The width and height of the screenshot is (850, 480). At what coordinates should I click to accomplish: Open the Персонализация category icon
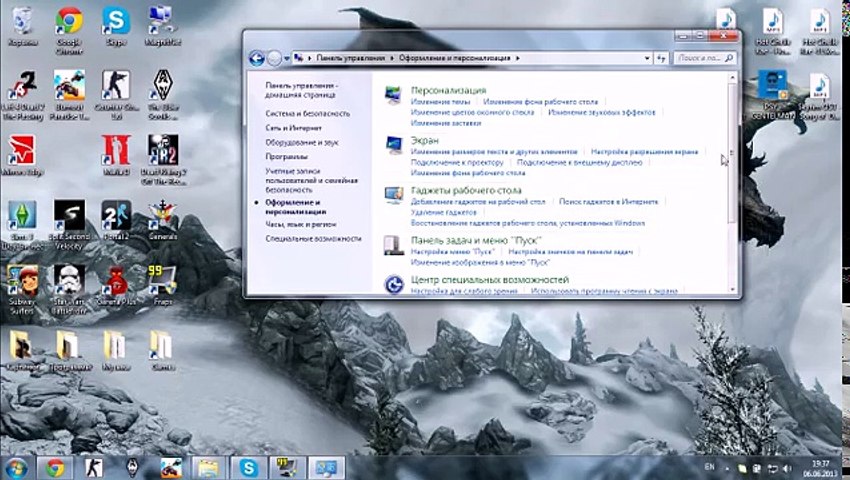pyautogui.click(x=393, y=95)
